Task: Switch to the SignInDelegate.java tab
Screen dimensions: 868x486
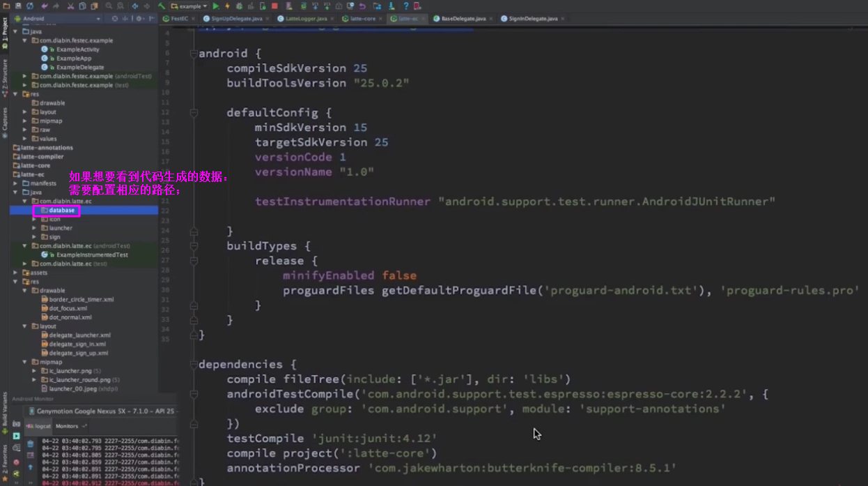Action: tap(532, 19)
